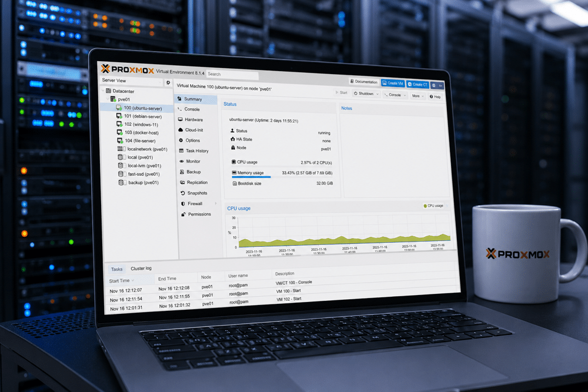The width and height of the screenshot is (588, 392).
Task: Click the CPU usage green chart area
Action: coord(344,242)
